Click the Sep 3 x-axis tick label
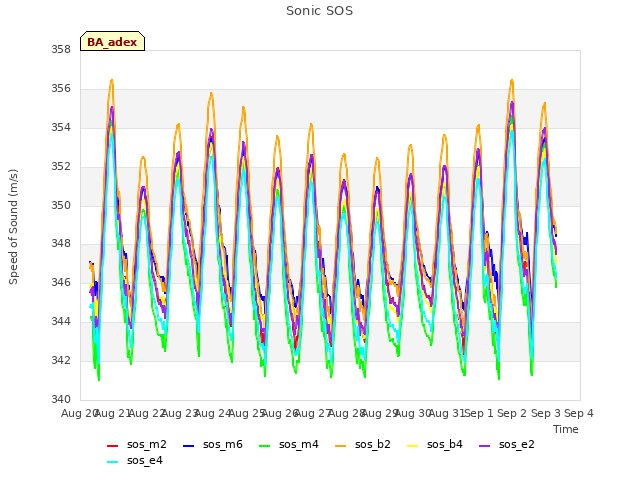 (546, 413)
